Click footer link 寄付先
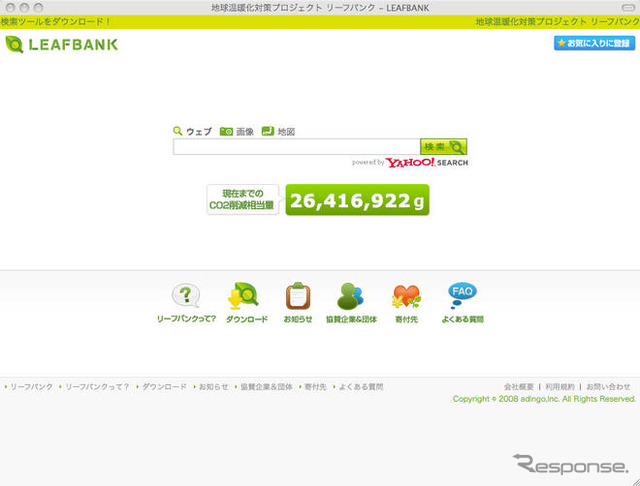Image resolution: width=640 pixels, height=486 pixels. (315, 386)
